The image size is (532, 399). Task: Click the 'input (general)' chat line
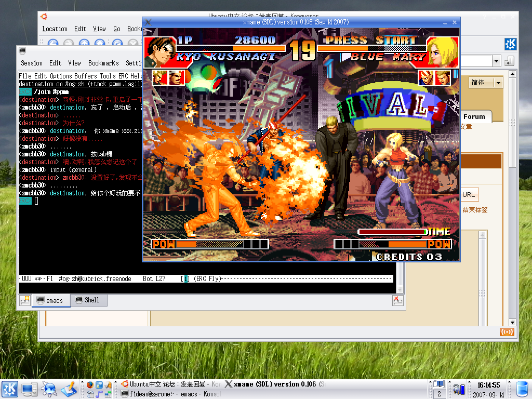pos(73,170)
